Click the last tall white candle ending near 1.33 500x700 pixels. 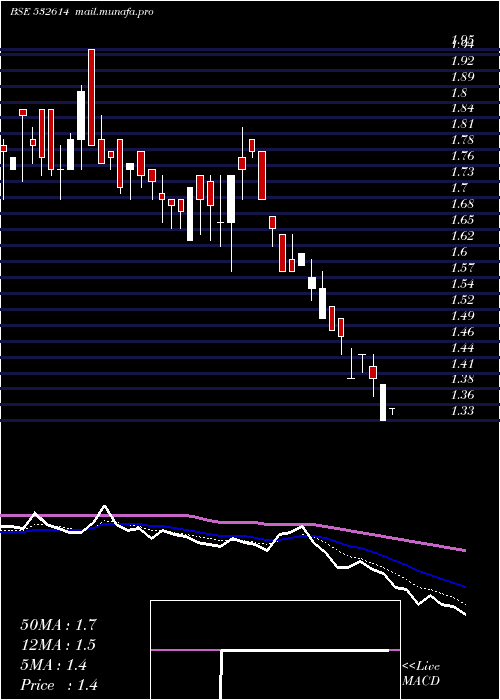[383, 402]
